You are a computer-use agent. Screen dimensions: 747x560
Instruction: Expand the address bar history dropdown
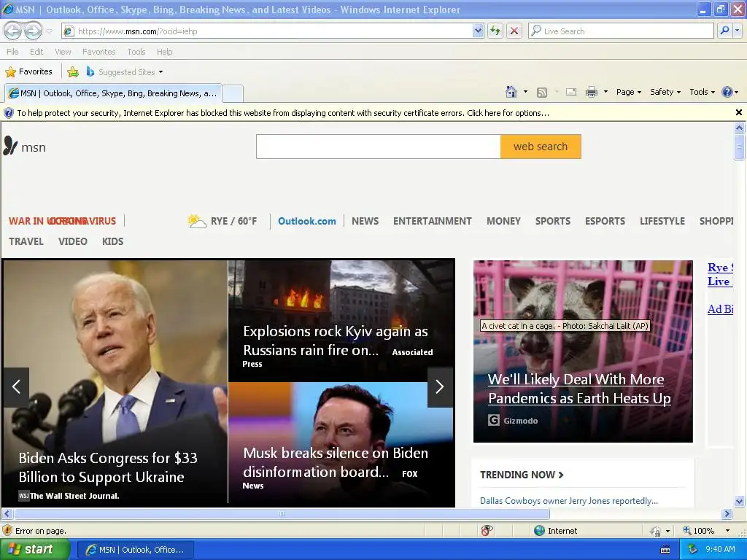coord(478,31)
